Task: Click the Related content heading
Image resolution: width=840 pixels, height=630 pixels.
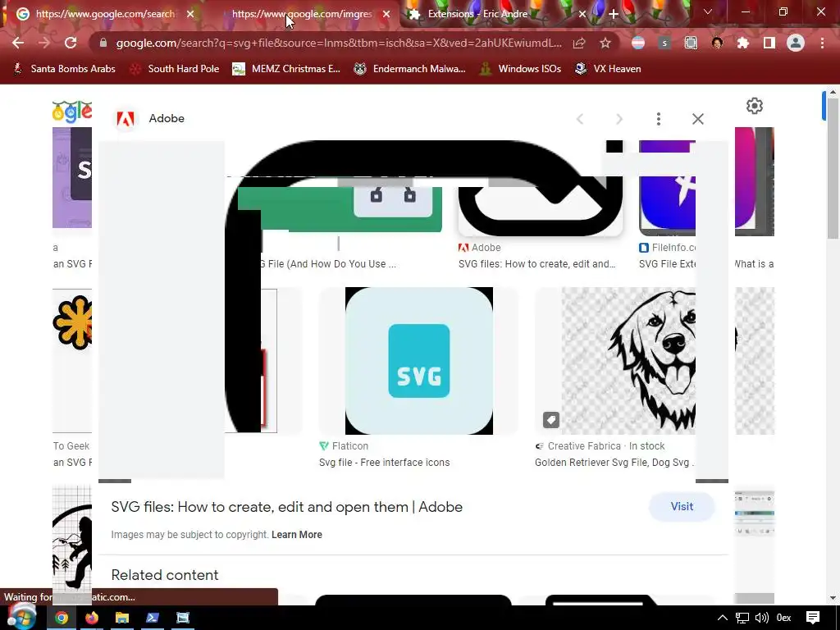Action: click(165, 575)
